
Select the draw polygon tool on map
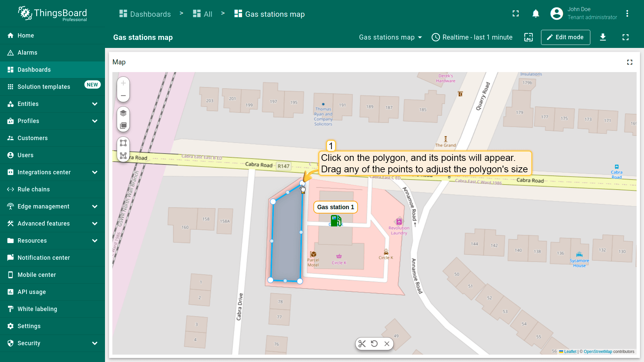(123, 156)
